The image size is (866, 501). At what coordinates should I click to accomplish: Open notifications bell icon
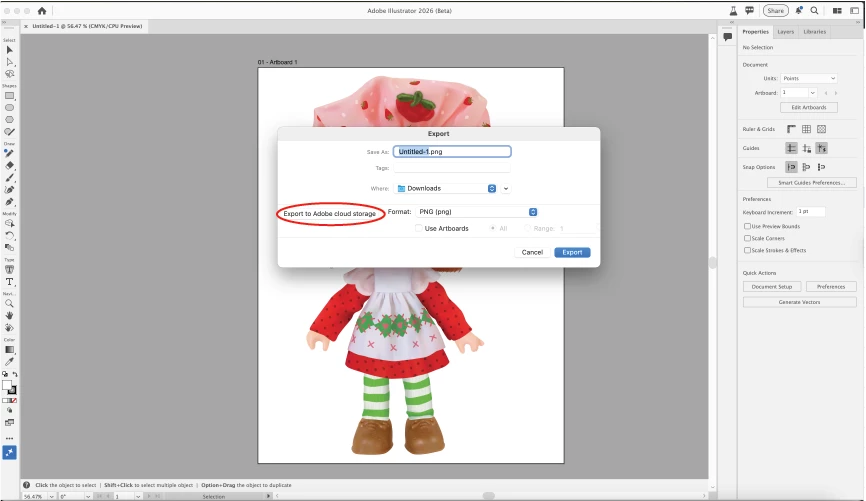(x=799, y=10)
